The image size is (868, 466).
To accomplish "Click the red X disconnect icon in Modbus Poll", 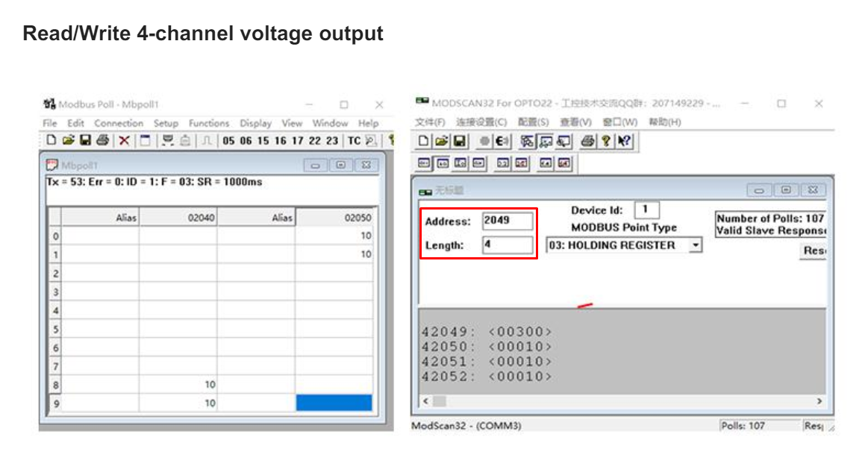I will [x=124, y=141].
